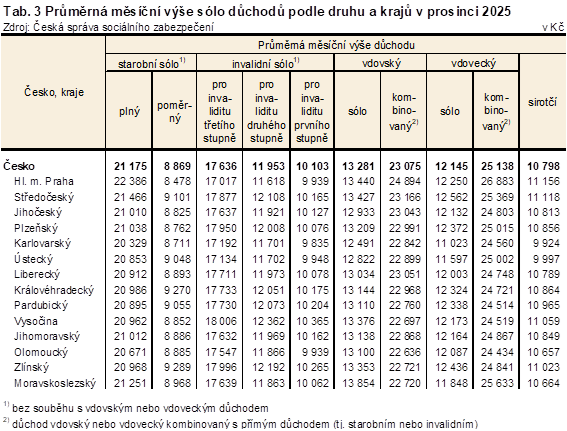
Task: Select the 'vdovecký' column group header
Action: [473, 63]
